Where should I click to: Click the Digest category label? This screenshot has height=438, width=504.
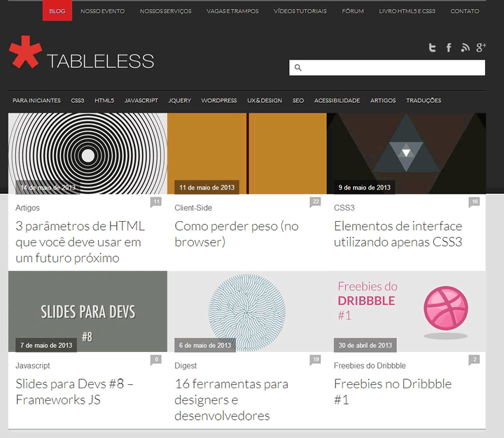point(185,366)
